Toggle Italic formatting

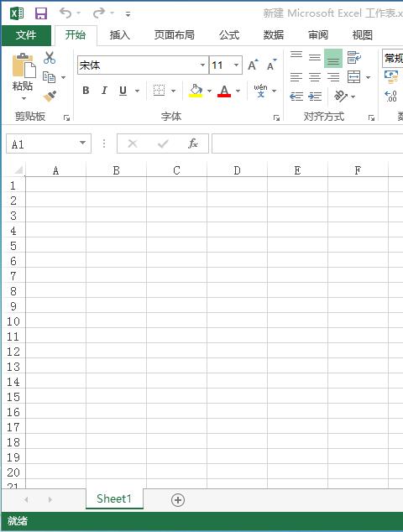pyautogui.click(x=104, y=91)
